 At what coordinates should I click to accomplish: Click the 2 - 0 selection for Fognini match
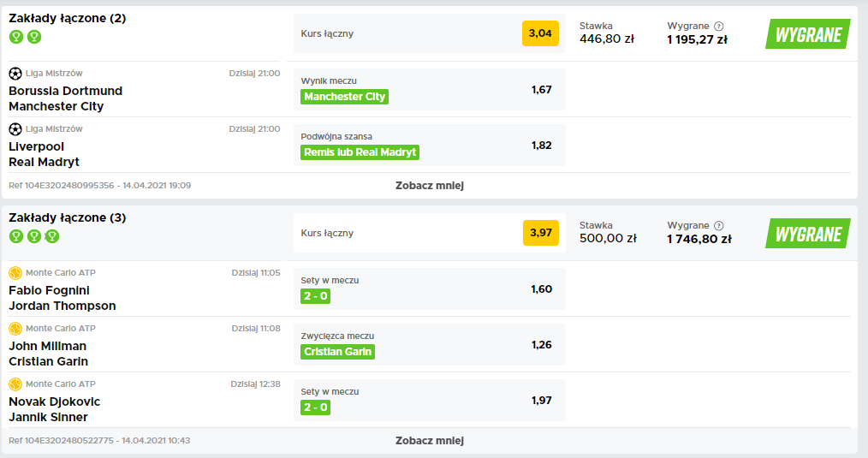[316, 296]
